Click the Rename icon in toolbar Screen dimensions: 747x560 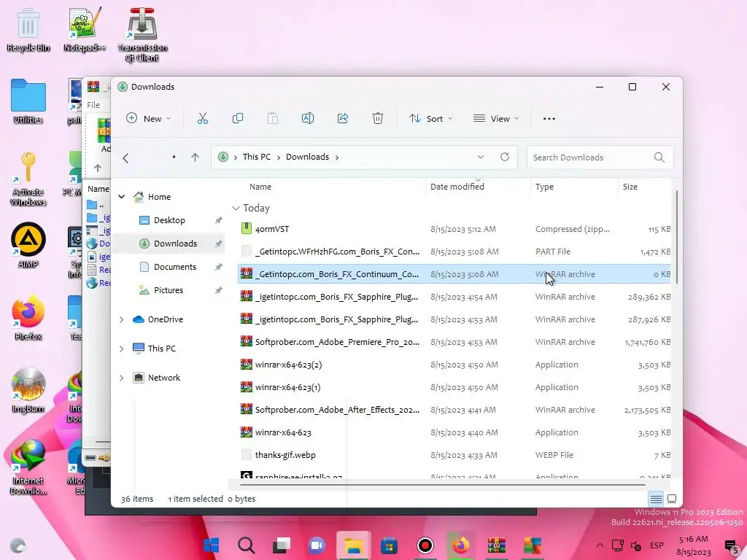308,119
